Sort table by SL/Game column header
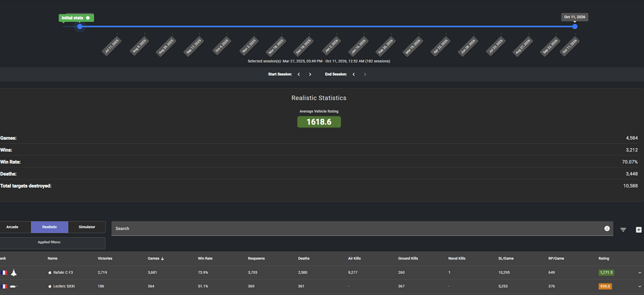The height and width of the screenshot is (295, 644). [x=506, y=258]
